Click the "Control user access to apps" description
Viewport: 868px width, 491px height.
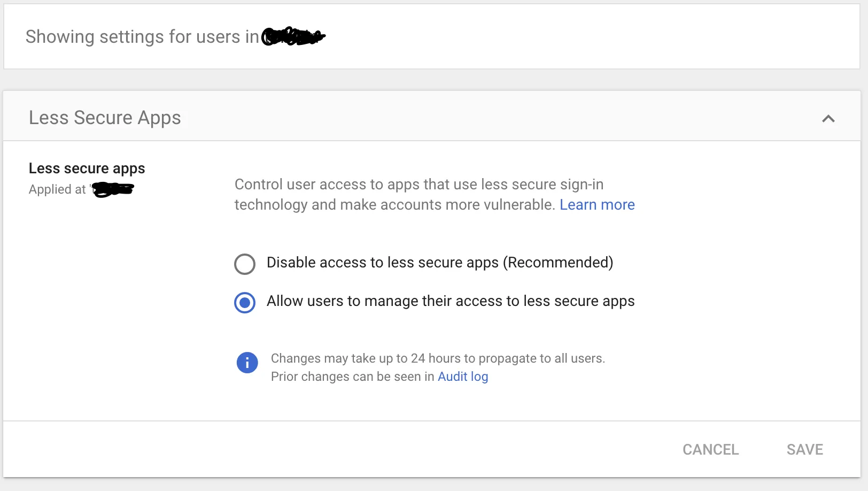tap(418, 185)
